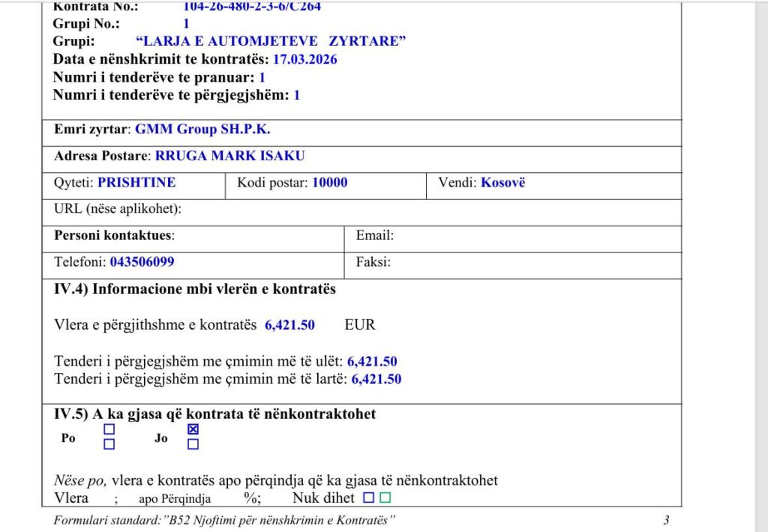Click the postal code value 10000
768x532 pixels.
pos(329,182)
